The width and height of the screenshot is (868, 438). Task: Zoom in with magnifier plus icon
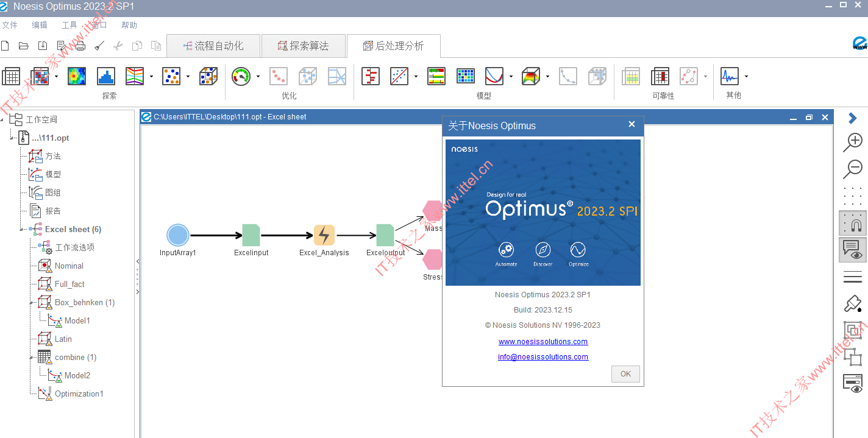853,142
